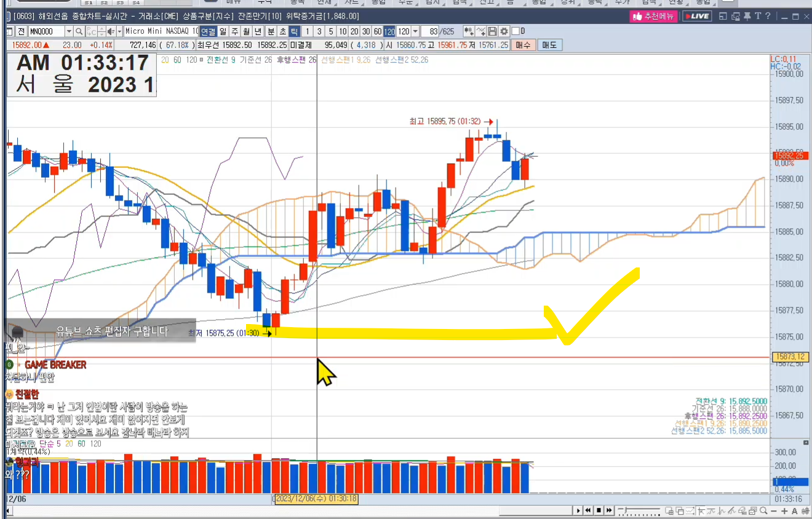Toggle the 연결 continuous button
Viewport: 812px width, 519px height.
(209, 31)
